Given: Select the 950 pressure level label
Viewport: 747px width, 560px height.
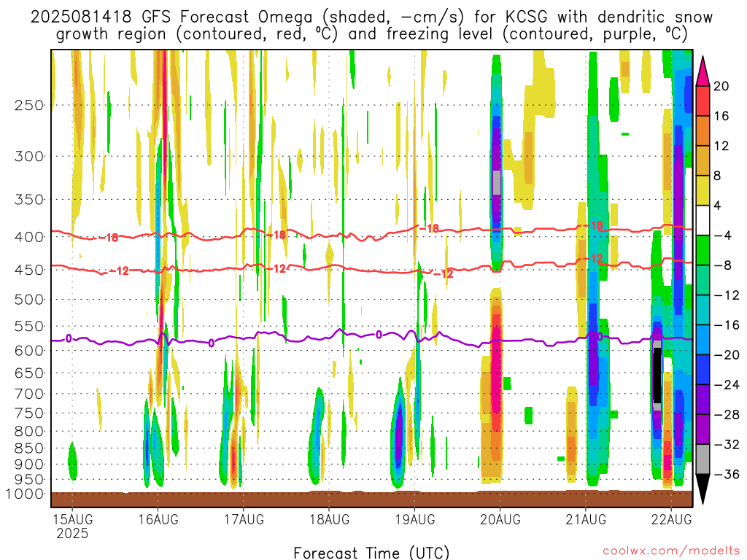Looking at the screenshot, I should click(29, 480).
